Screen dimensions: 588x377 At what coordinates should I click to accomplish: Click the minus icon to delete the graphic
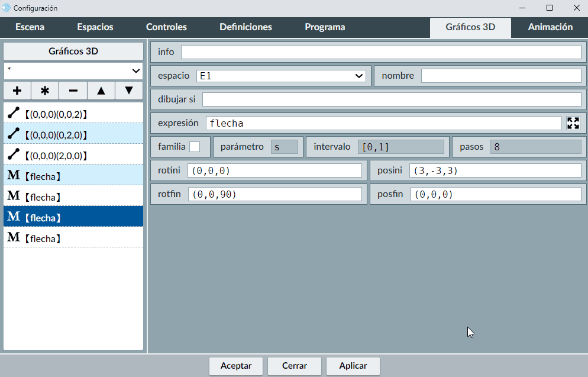tap(73, 91)
